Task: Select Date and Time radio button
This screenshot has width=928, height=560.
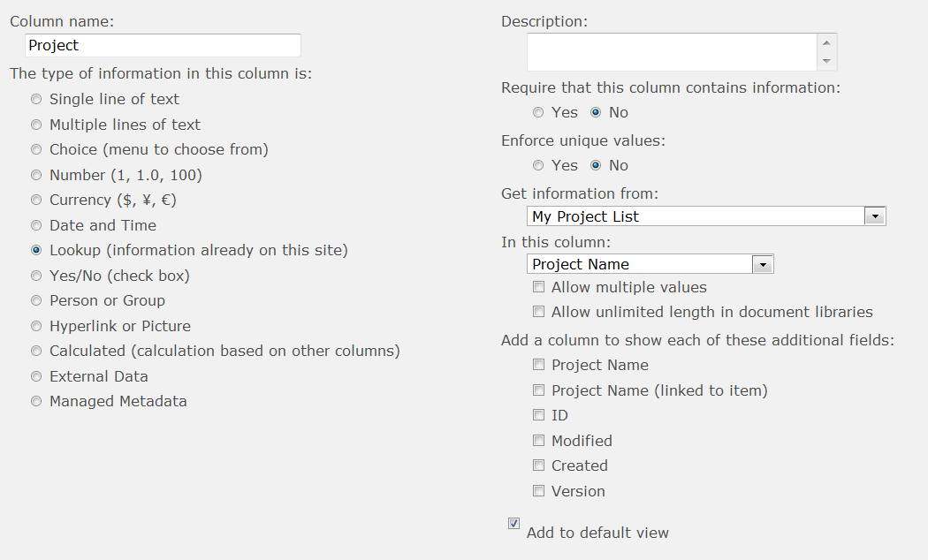Action: coord(36,225)
